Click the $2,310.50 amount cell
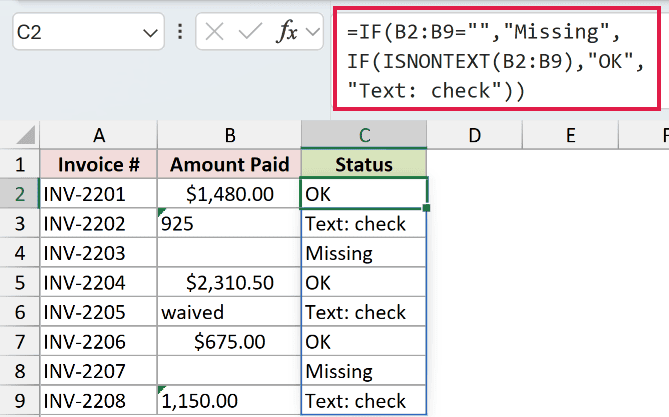 click(230, 282)
